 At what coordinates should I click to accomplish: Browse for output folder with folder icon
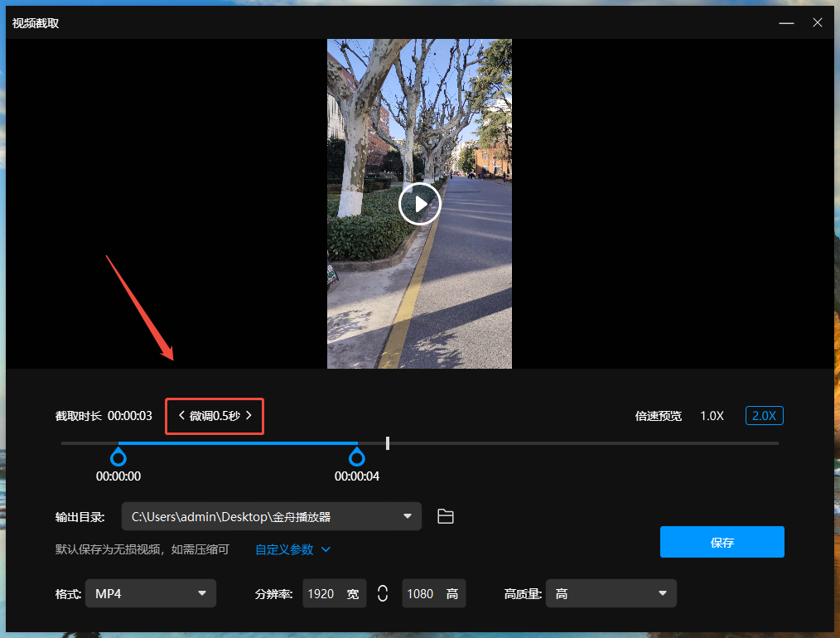coord(445,516)
